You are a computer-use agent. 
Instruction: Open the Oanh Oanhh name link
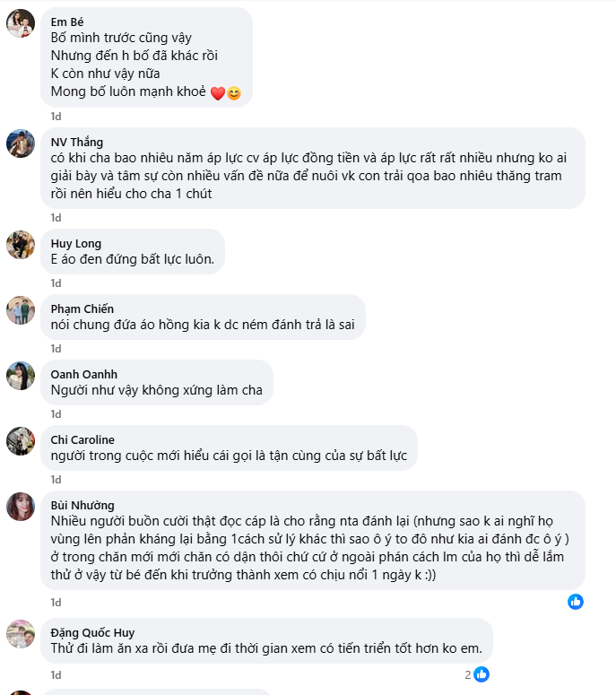(84, 374)
